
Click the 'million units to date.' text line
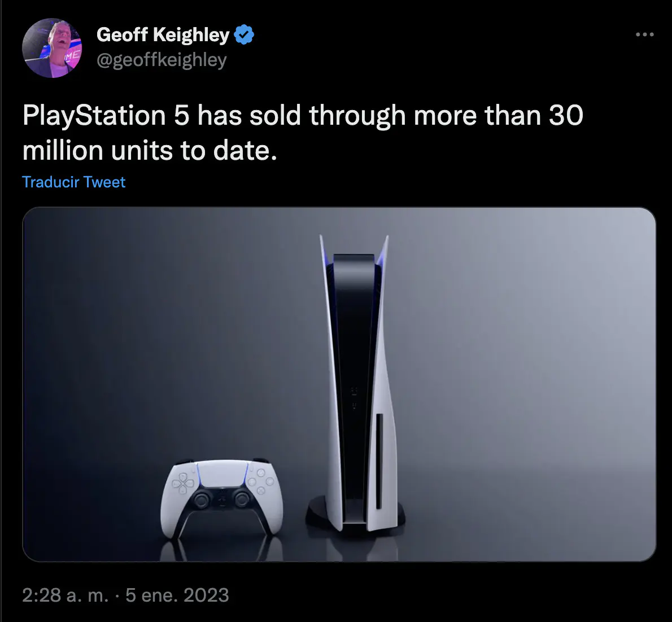(x=150, y=151)
